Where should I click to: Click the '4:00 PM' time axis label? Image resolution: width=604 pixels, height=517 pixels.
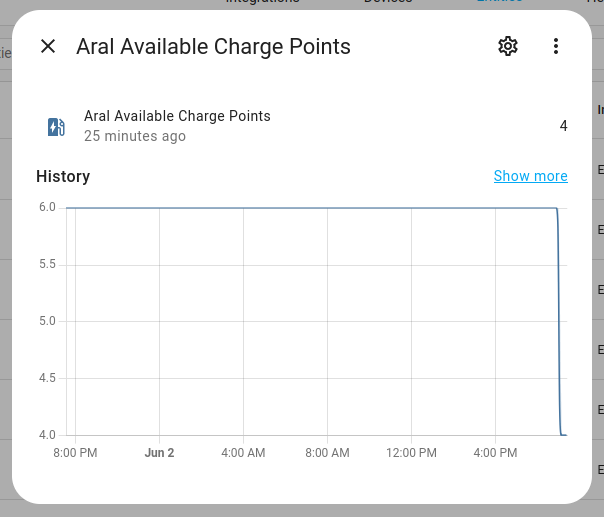tap(495, 453)
